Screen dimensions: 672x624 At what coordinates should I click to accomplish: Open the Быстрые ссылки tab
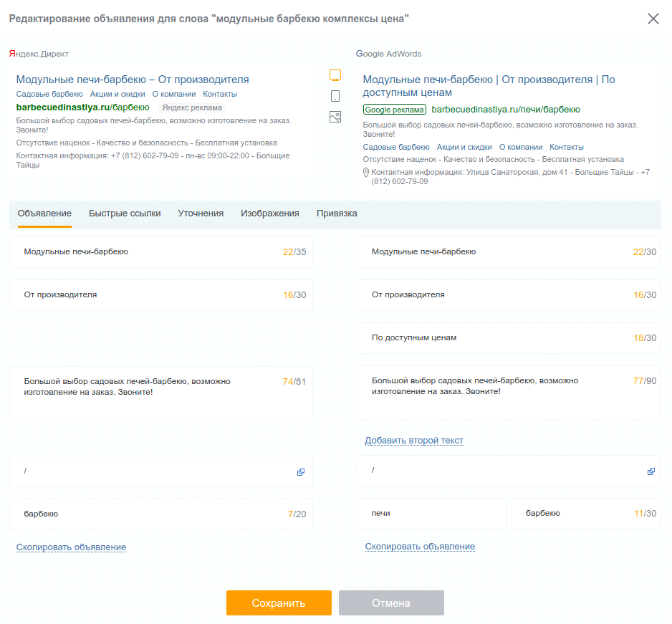[125, 213]
